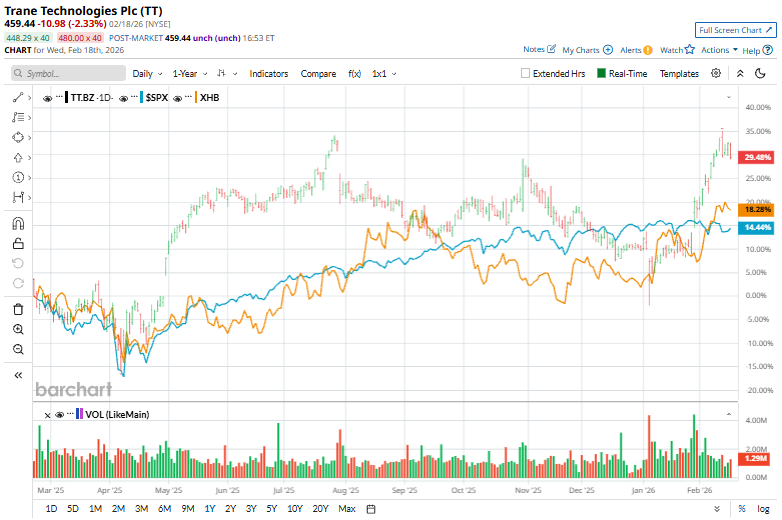Click the TT.BZ color swatch

[x=67, y=97]
